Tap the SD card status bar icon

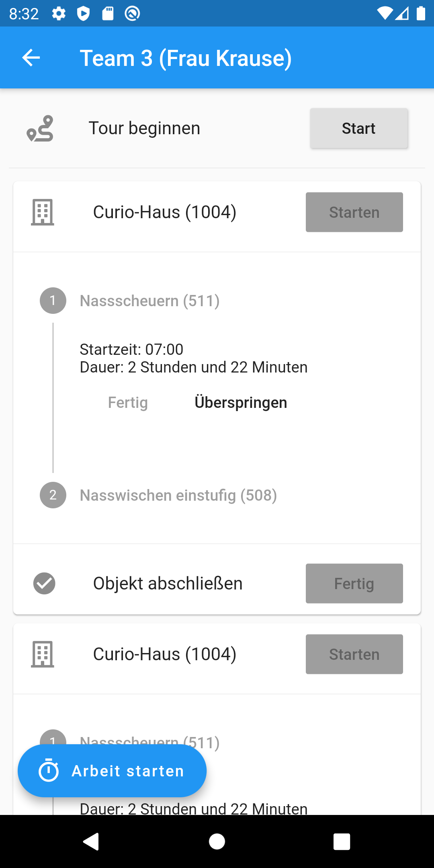pos(108,14)
